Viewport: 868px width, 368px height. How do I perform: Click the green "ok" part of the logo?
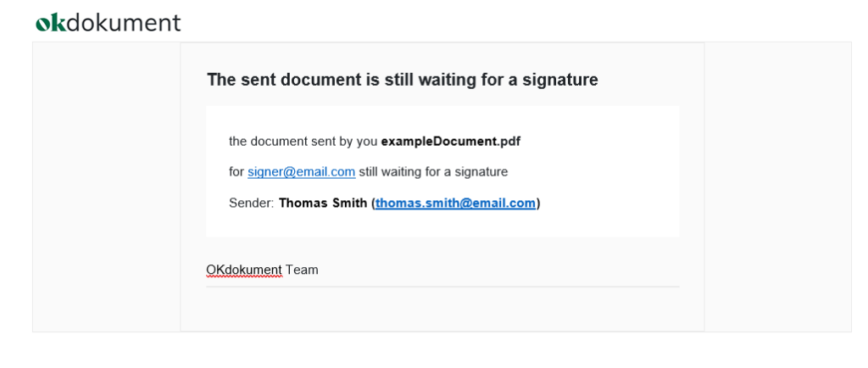(x=51, y=23)
